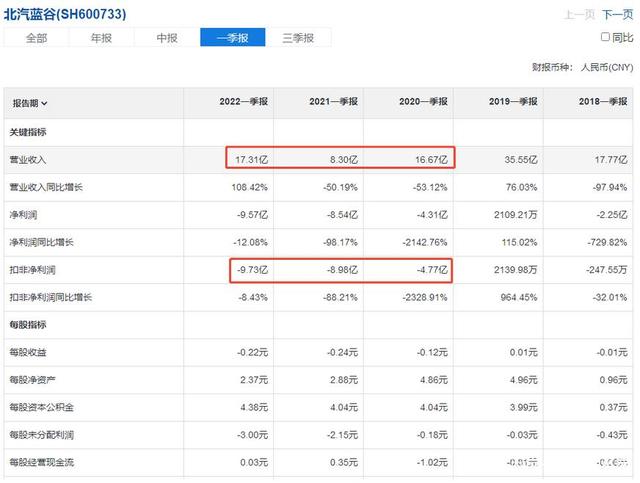Enable the 同比 checkbox
The height and width of the screenshot is (483, 640).
coord(605,37)
